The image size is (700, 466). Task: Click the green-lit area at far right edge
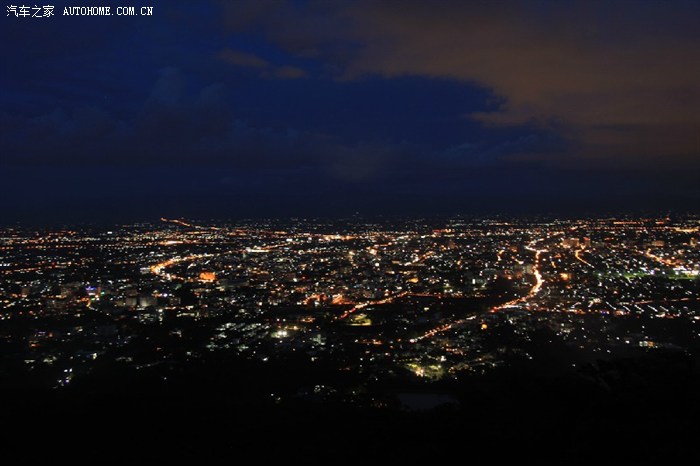click(x=682, y=271)
